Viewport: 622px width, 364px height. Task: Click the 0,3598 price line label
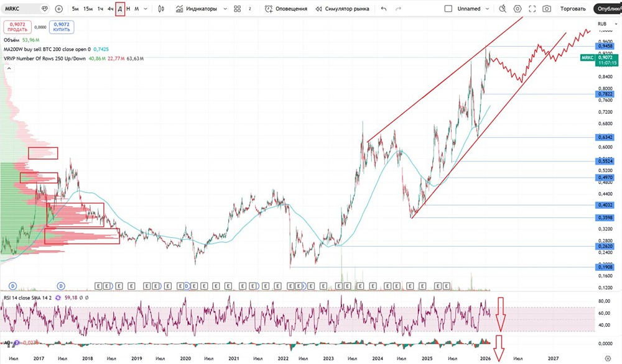pos(605,217)
